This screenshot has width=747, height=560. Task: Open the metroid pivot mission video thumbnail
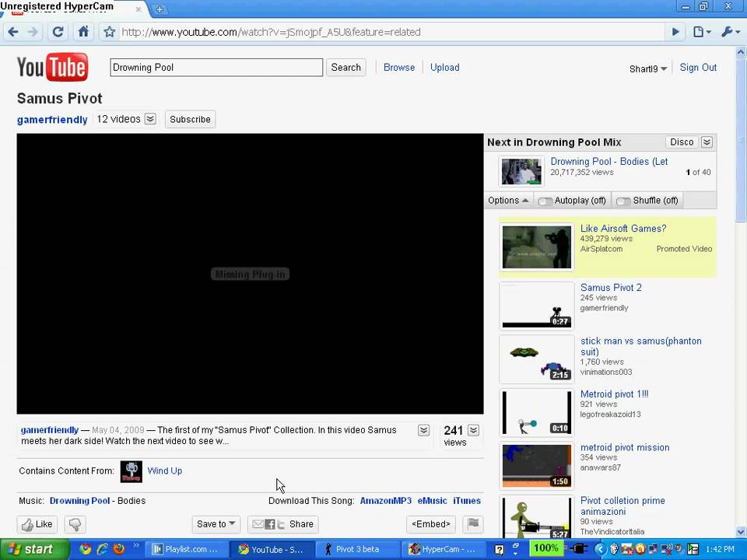pos(537,466)
